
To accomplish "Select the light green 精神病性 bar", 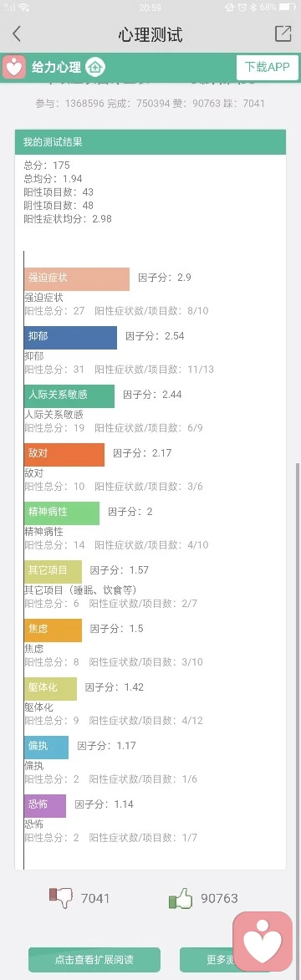I will click(x=62, y=513).
